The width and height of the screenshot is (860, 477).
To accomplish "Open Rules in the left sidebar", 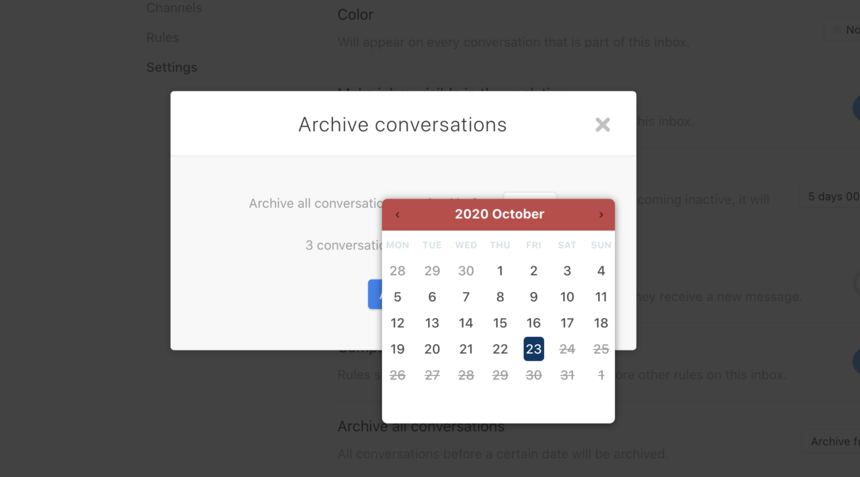I will (x=162, y=38).
